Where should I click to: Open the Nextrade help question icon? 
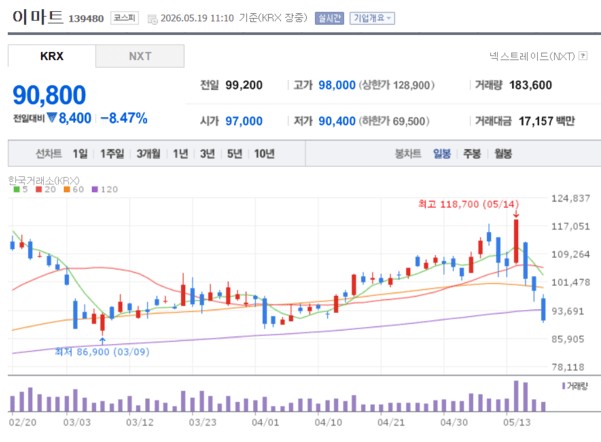pos(583,56)
